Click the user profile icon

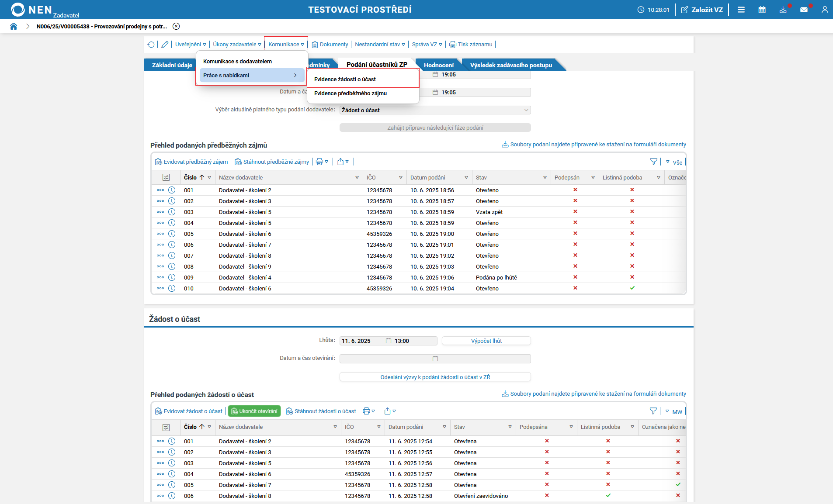824,10
